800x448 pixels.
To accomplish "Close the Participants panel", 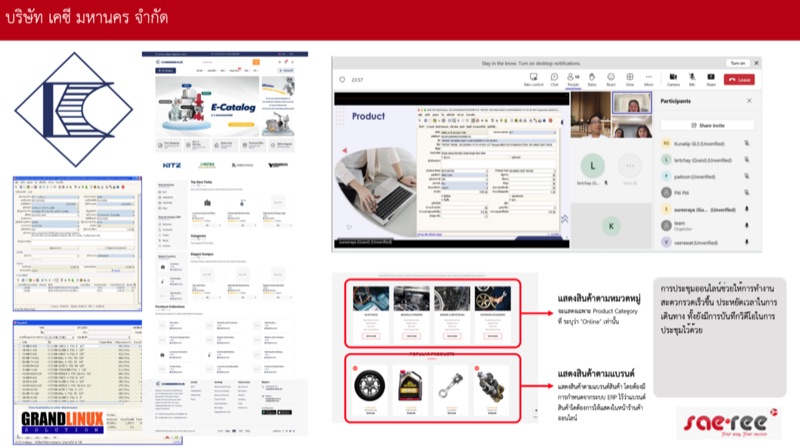I will (x=749, y=101).
